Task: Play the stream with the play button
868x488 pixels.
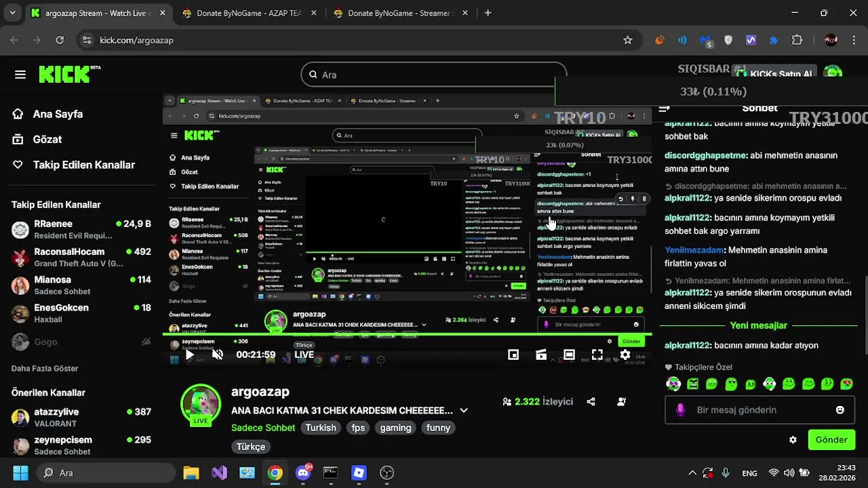Action: click(x=190, y=354)
